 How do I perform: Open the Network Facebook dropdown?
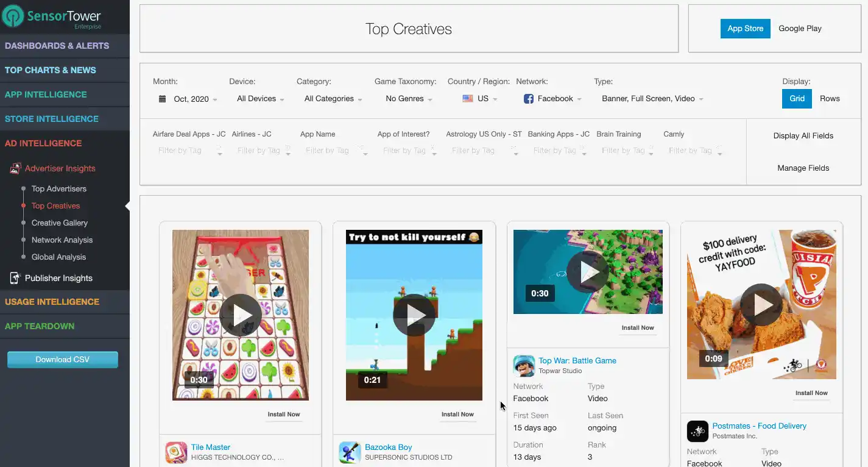click(x=552, y=99)
